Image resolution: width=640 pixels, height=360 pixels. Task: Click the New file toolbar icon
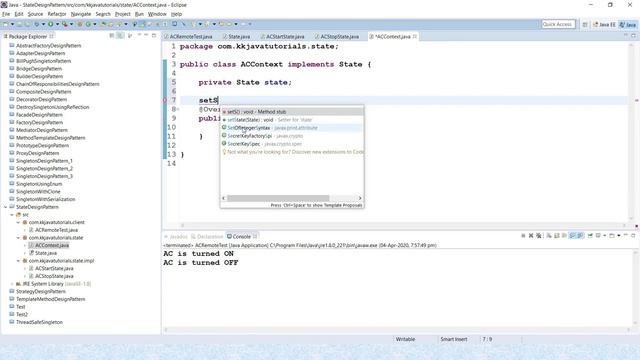click(6, 24)
